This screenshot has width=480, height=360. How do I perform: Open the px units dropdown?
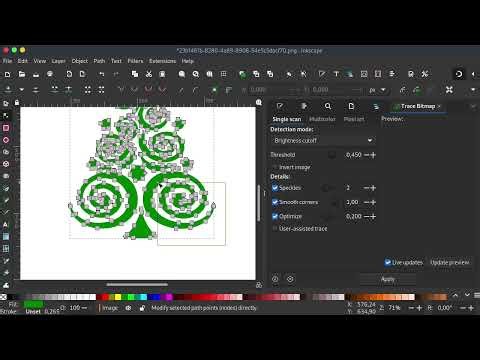tap(377, 90)
